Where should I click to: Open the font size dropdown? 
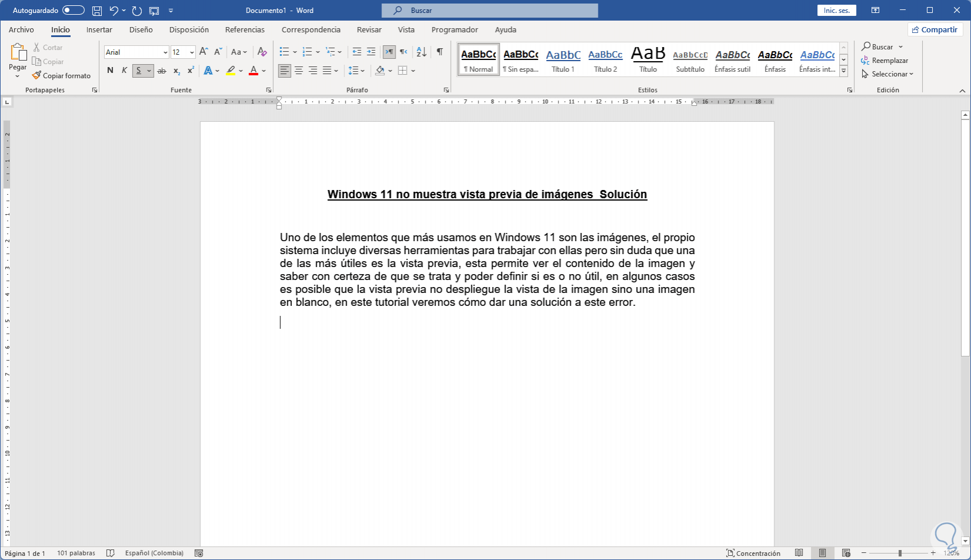192,52
